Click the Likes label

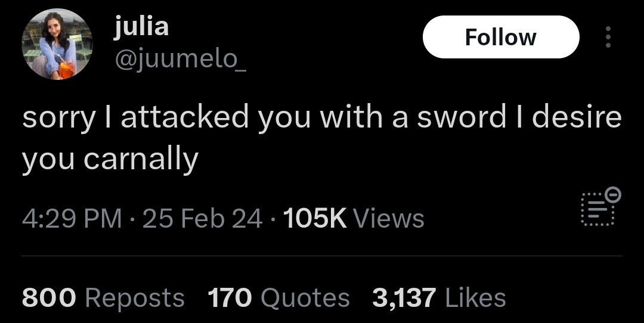(475, 297)
